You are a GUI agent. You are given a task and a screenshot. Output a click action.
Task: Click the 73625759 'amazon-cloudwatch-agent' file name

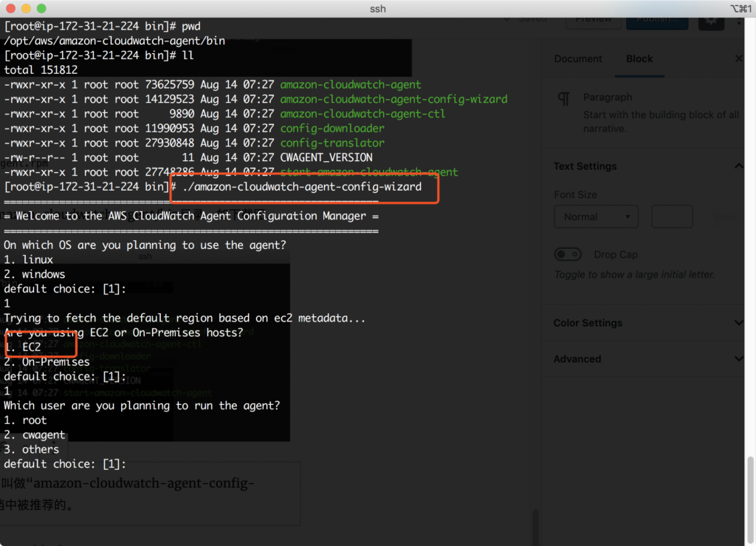[351, 84]
